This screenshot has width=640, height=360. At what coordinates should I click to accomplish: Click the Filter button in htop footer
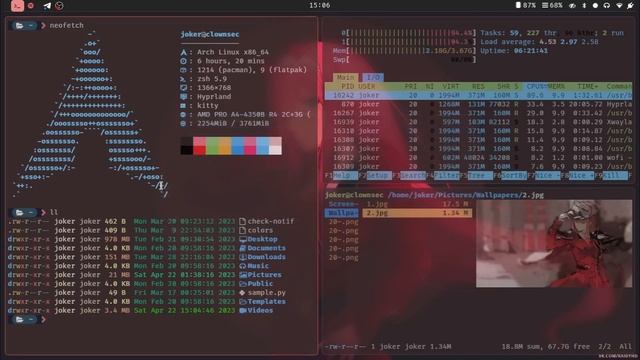pos(447,176)
